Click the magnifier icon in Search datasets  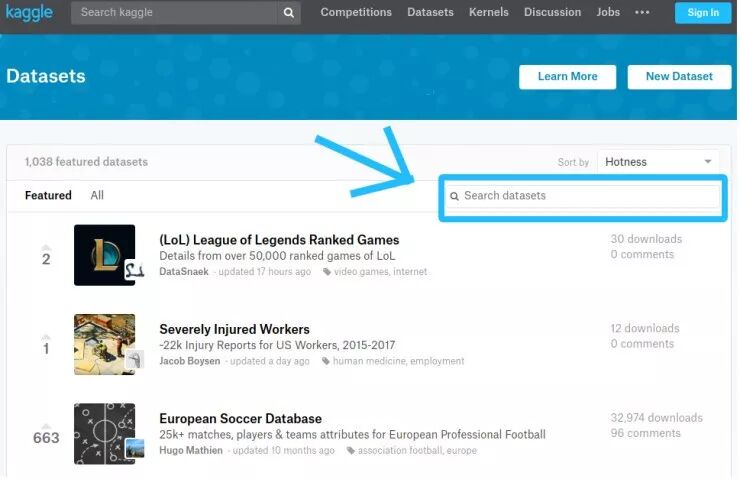pos(454,196)
